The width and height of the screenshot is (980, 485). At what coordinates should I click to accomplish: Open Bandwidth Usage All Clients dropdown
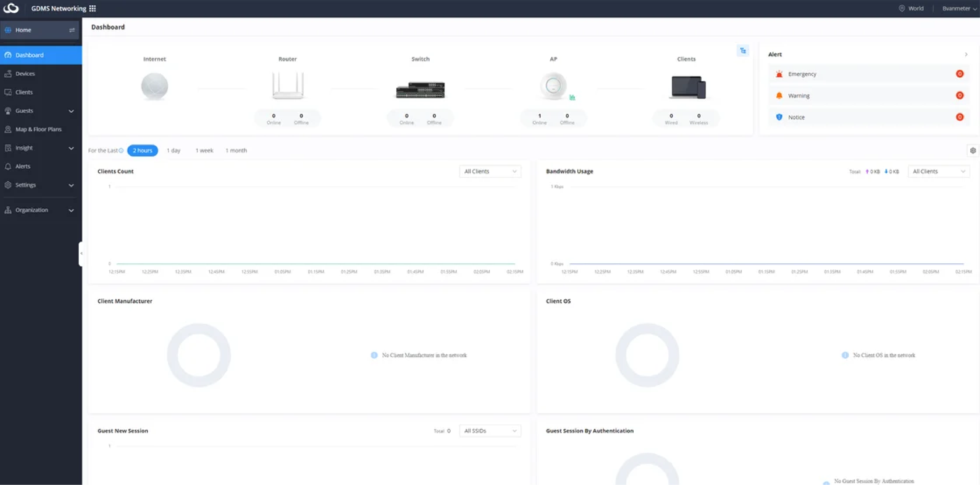(x=938, y=171)
